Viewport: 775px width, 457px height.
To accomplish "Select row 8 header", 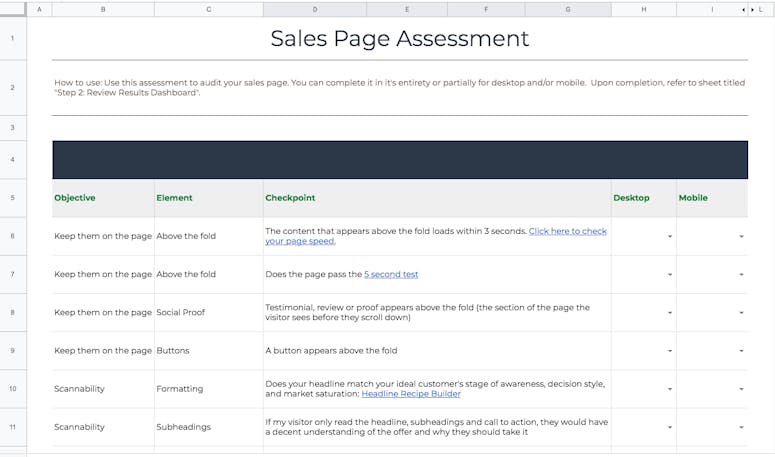I will [13, 312].
